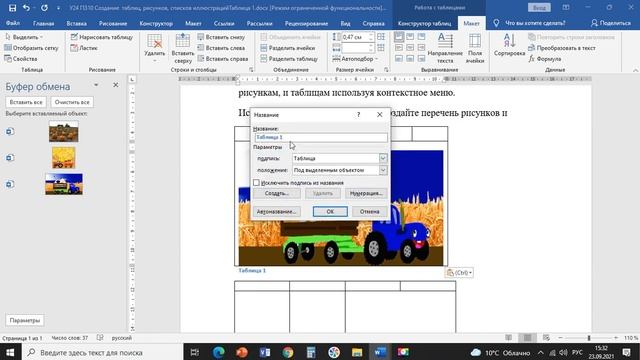Click the Создать button in dialog
640x360 pixels.
click(277, 193)
